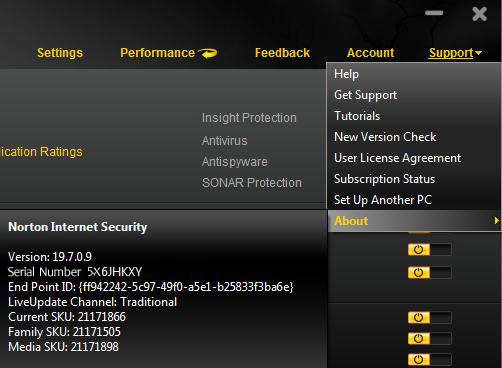Click the Version: 19.7.0.9 text

pyautogui.click(x=50, y=257)
